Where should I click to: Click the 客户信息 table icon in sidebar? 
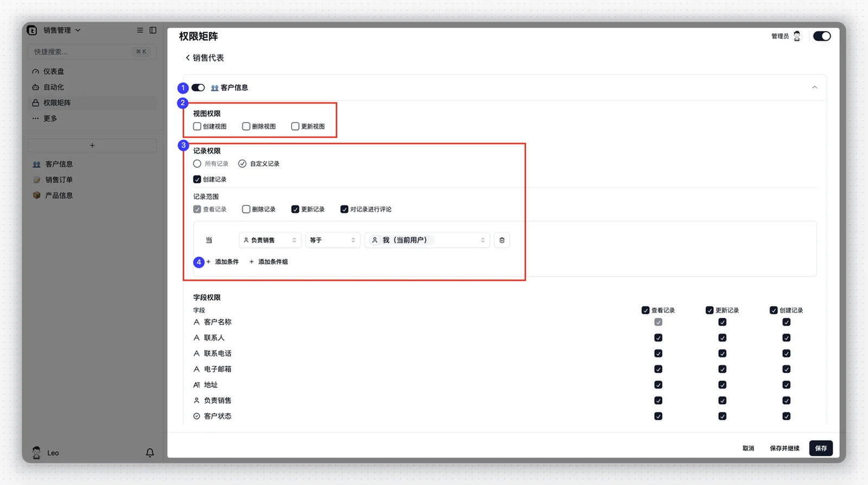click(x=37, y=164)
